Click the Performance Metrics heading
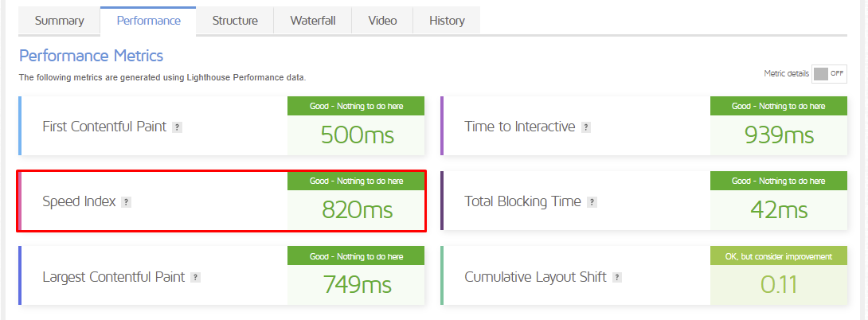The height and width of the screenshot is (320, 868). [x=91, y=56]
